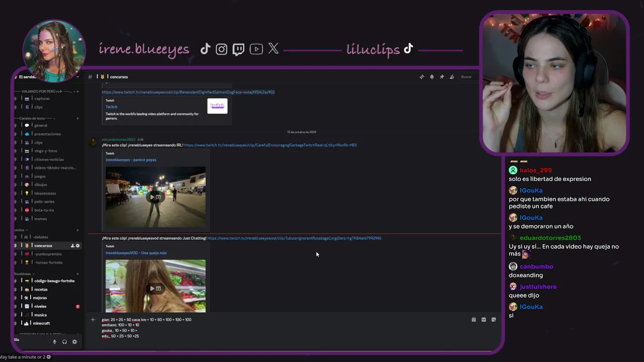Open 'ireneblueeyes - parece poyas' title link
644x362 pixels.
pyautogui.click(x=131, y=160)
